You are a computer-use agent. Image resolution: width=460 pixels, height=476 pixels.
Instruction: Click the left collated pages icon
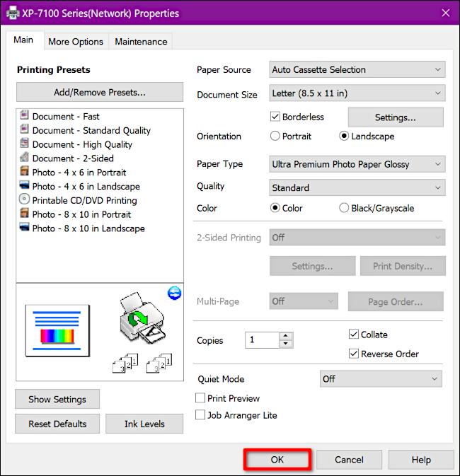pos(125,363)
